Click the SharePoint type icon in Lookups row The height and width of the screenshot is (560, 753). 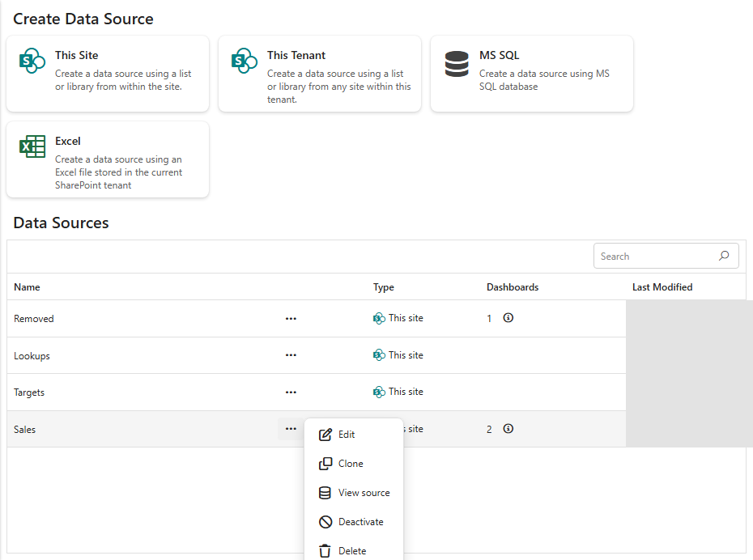pyautogui.click(x=379, y=355)
